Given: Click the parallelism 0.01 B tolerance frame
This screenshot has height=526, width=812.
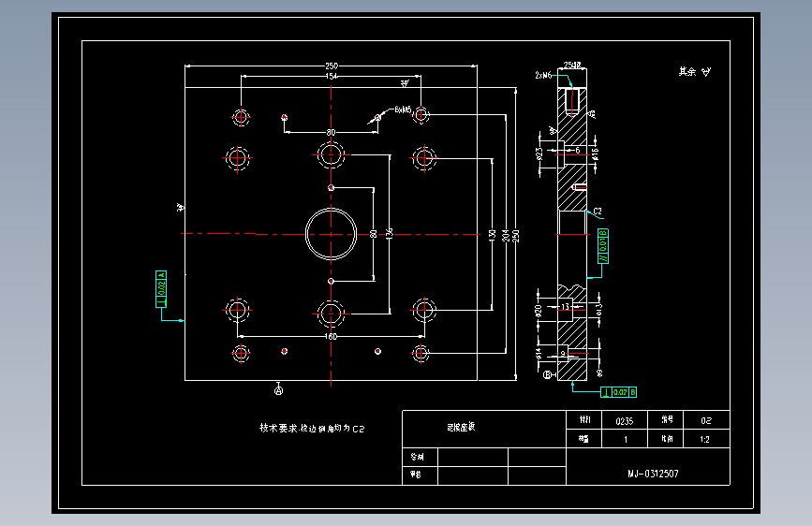Looking at the screenshot, I should tap(603, 246).
